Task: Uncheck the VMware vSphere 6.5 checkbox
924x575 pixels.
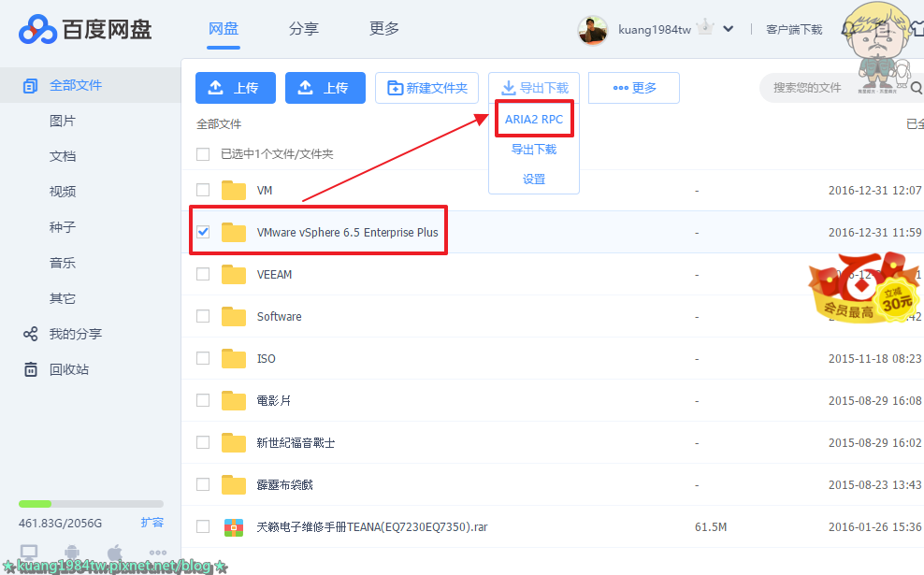Action: 203,232
